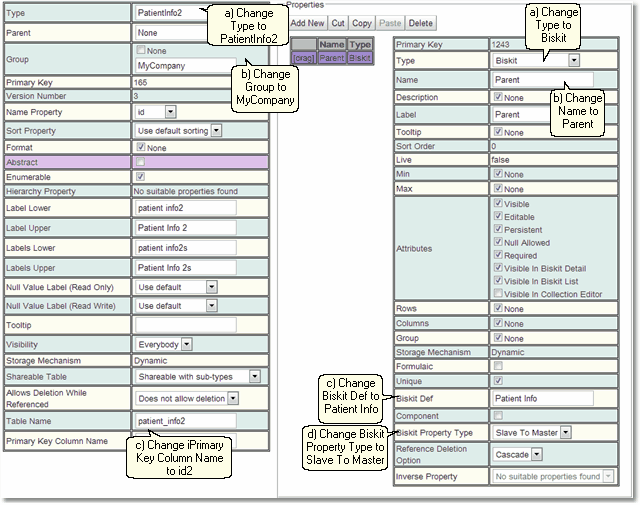Toggle the Abstract checkbox
This screenshot has height=505, width=640.
pyautogui.click(x=140, y=162)
